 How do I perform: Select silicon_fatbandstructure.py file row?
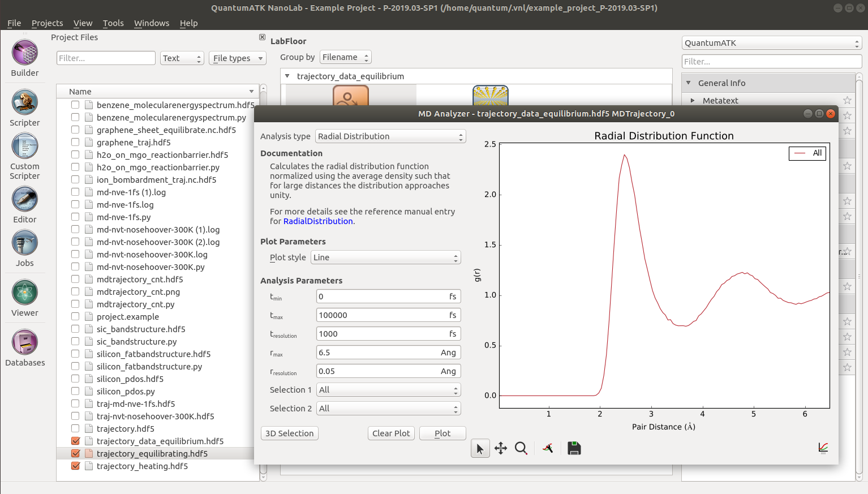[x=158, y=366]
